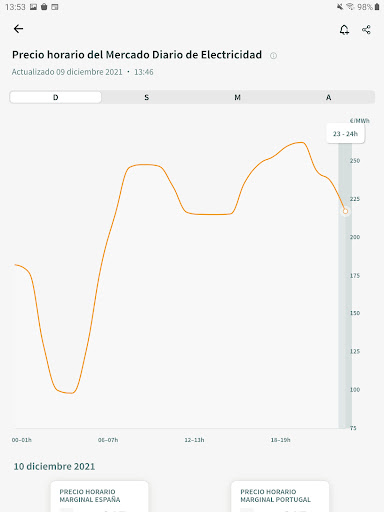
Task: Select the orange data point marker on the curve
Action: point(345,211)
